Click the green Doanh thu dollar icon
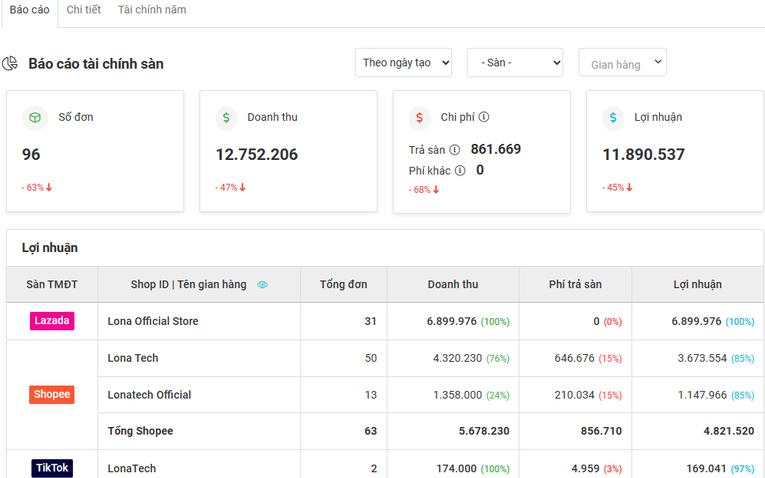The width and height of the screenshot is (765, 478). (x=226, y=118)
